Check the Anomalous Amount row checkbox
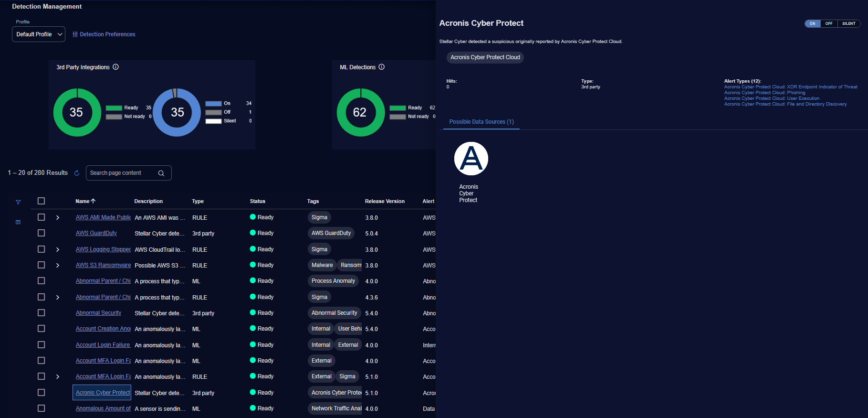This screenshot has width=868, height=418. click(x=41, y=408)
